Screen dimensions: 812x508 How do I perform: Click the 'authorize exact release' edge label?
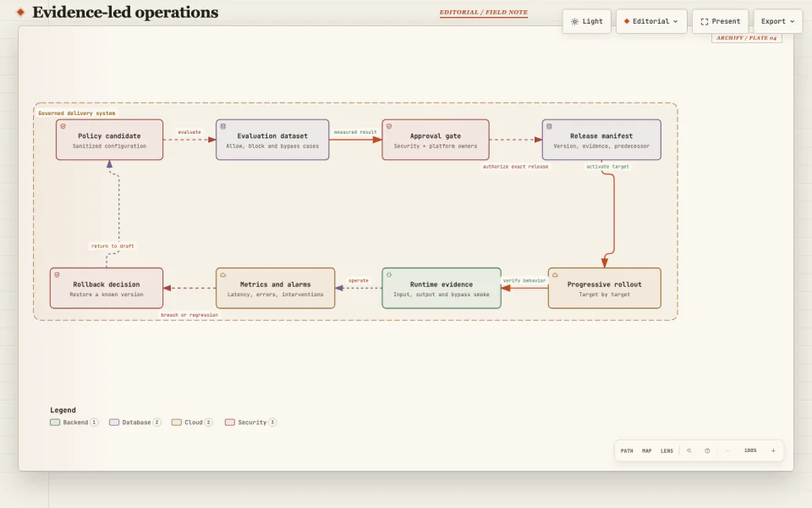[515, 167]
